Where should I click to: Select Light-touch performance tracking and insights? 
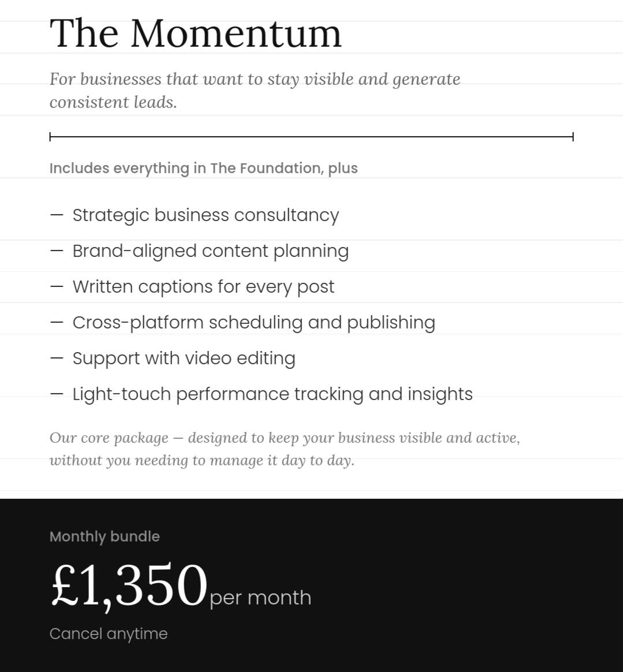coord(273,394)
